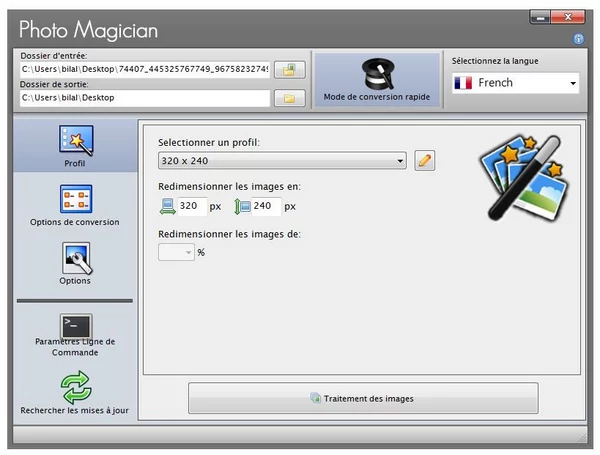Click the 'Redimensionner les images de:' label

click(230, 234)
